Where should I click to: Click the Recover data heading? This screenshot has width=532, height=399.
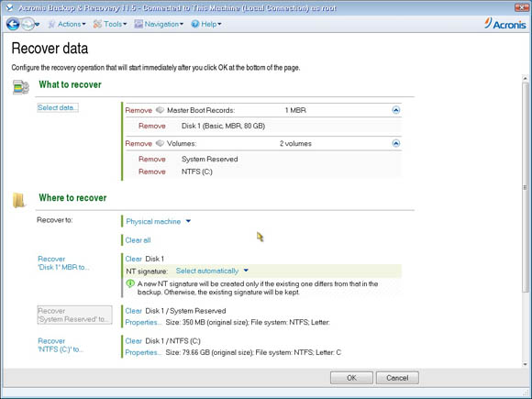[x=50, y=49]
